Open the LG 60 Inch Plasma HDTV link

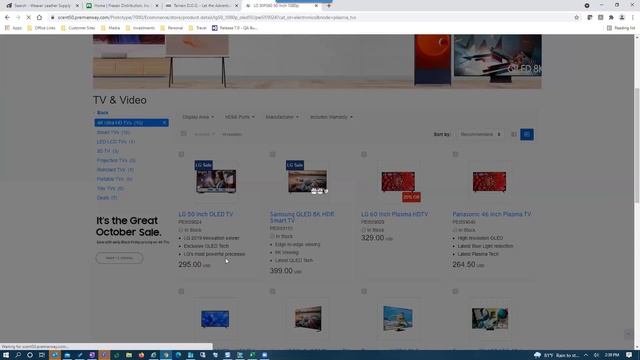(394, 214)
